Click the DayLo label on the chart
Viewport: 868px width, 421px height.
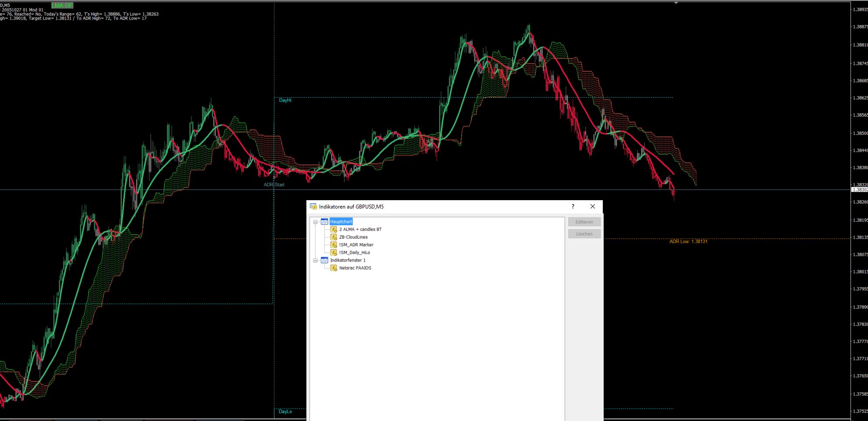coord(285,411)
